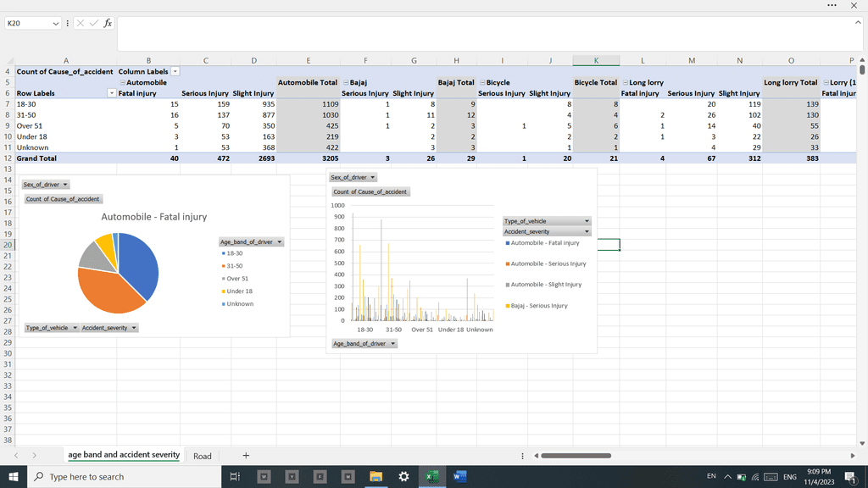Open the notification center icon
The height and width of the screenshot is (488, 868).
[851, 476]
